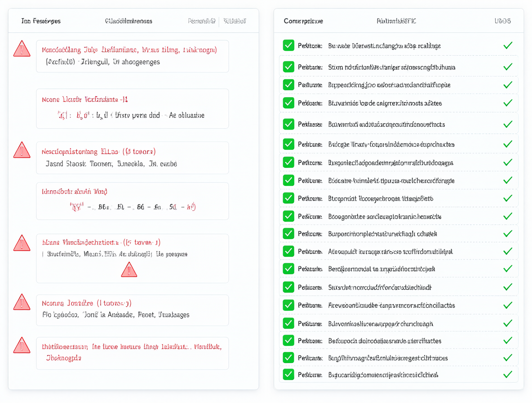Select the "Ae obluarise" formula line in left panel
The image size is (532, 403).
click(x=131, y=116)
